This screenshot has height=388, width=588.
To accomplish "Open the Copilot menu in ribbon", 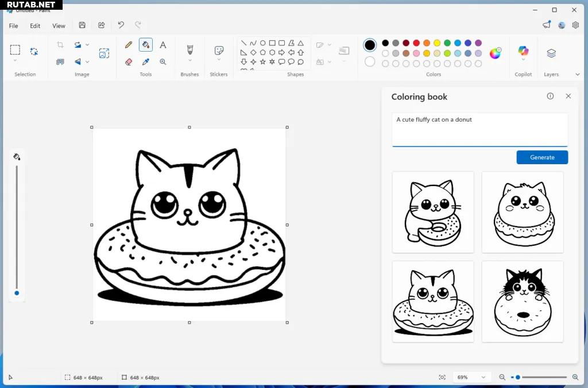I will [x=523, y=52].
